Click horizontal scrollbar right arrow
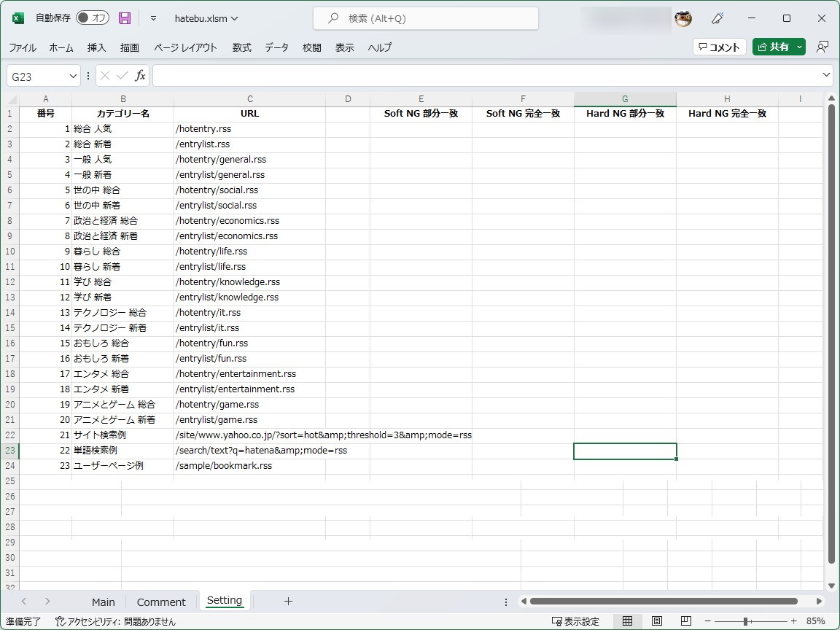Screen dimensions: 840x630 [x=819, y=602]
